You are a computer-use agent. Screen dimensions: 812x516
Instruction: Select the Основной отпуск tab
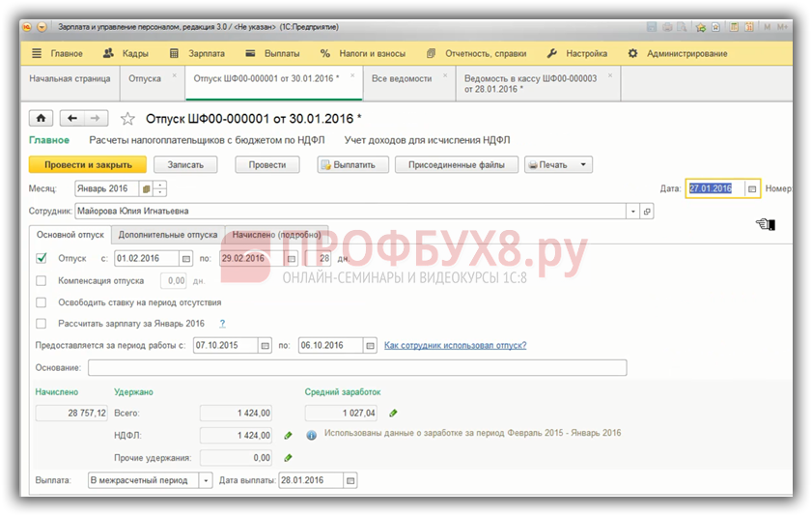coord(70,235)
